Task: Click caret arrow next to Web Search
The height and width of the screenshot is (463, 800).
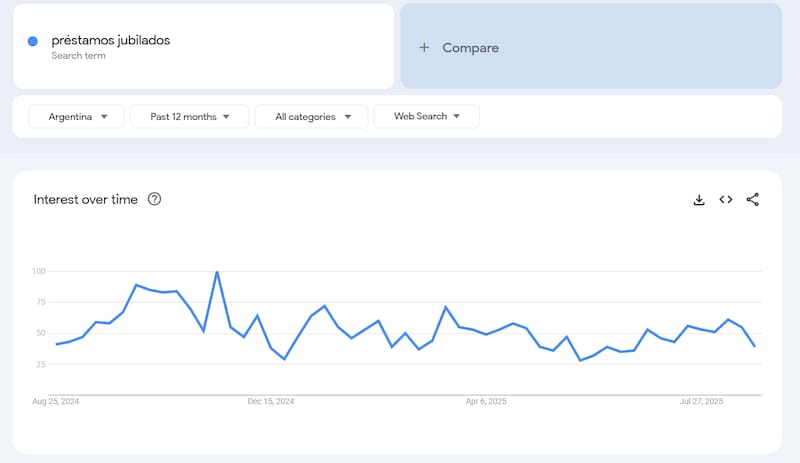Action: coord(457,117)
